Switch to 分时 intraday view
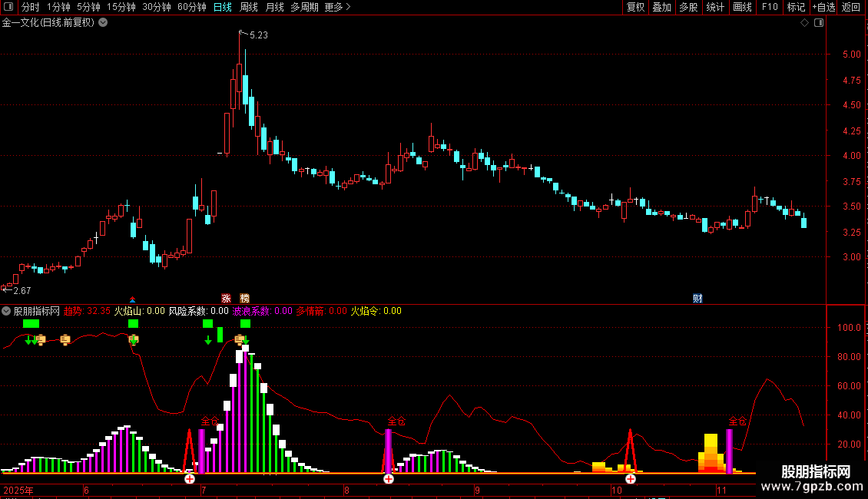 click(x=31, y=7)
